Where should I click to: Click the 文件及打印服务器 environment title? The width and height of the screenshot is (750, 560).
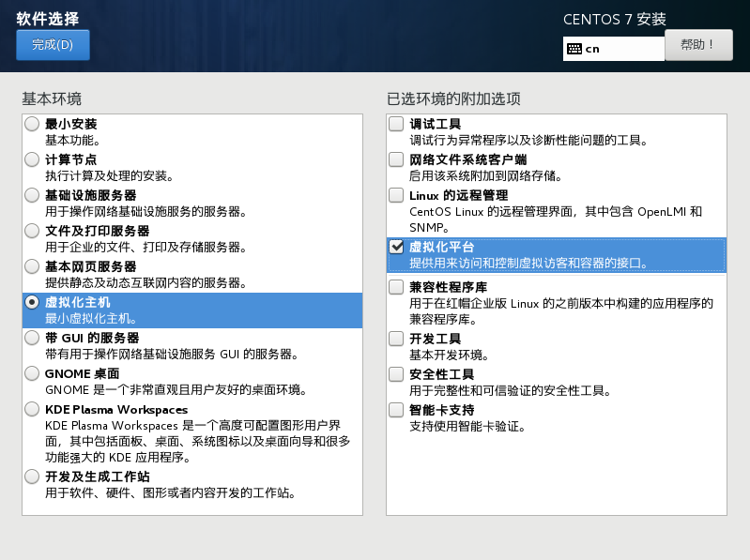(x=97, y=231)
